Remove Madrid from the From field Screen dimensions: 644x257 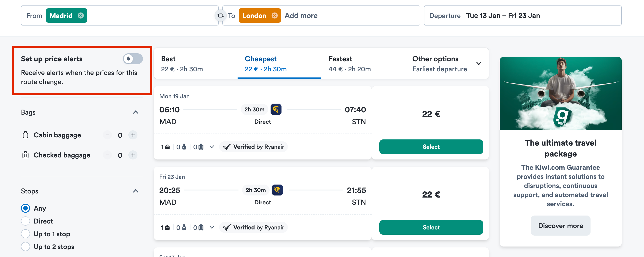point(81,15)
